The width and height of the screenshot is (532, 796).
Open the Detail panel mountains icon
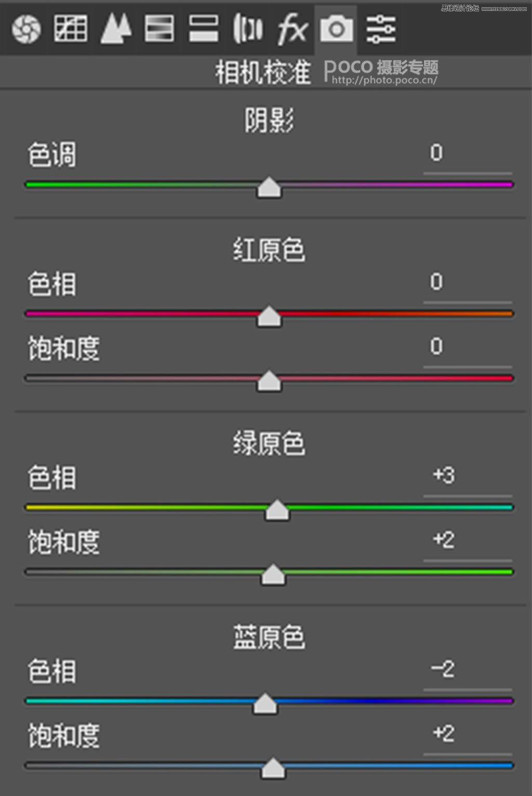pos(115,29)
